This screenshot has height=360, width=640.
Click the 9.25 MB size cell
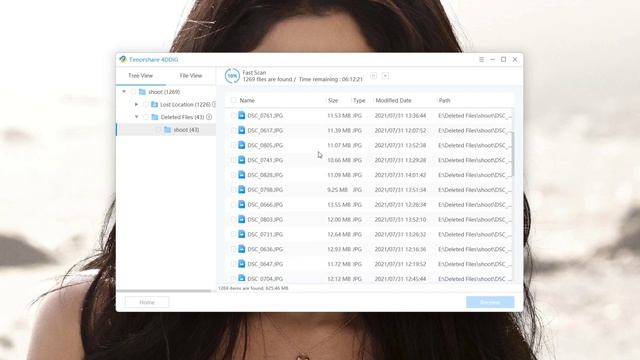click(x=337, y=190)
